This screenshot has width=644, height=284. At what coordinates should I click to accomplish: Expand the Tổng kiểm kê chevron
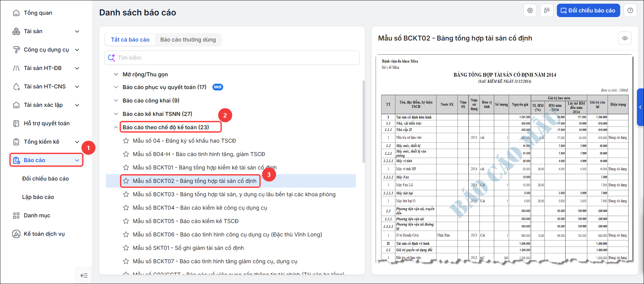pos(77,142)
